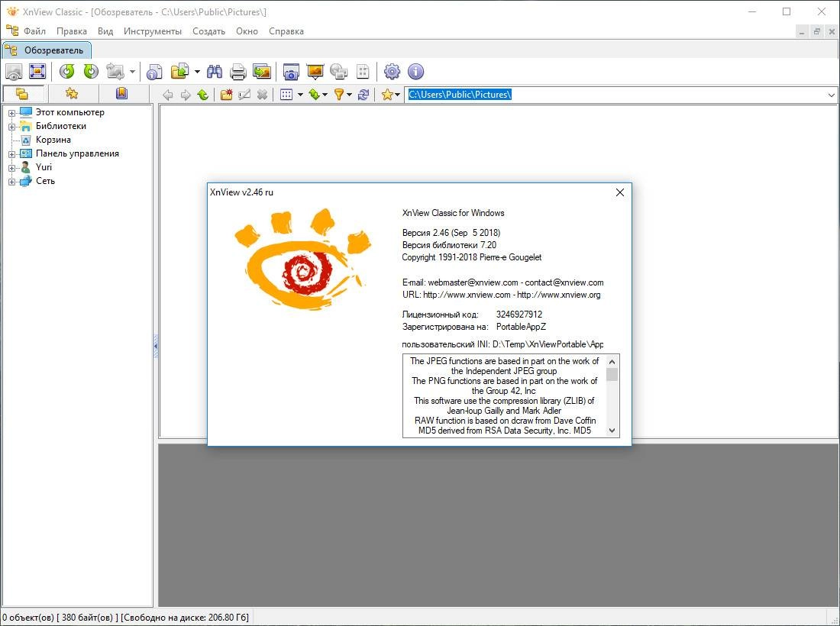Click the address path input field

(x=615, y=95)
